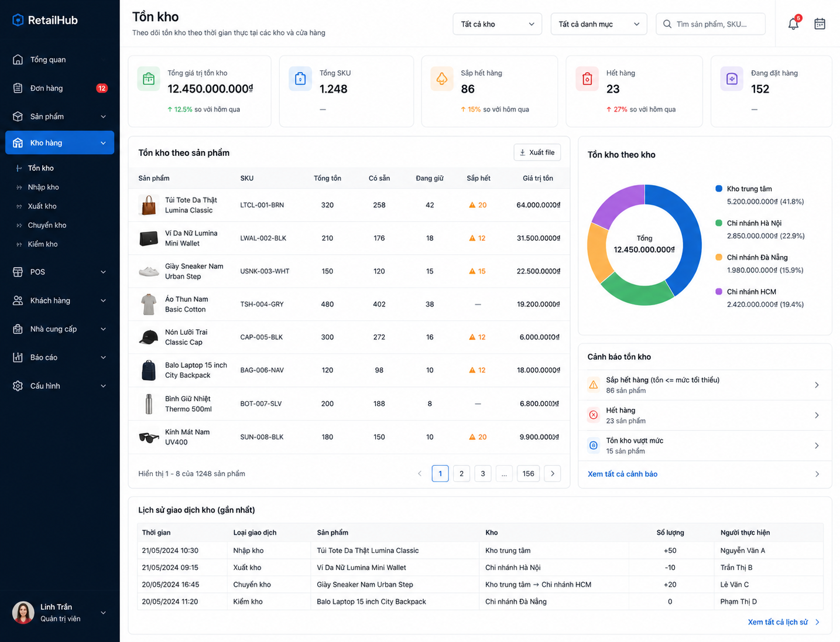Go to page 2 of products
The height and width of the screenshot is (642, 840).
(461, 473)
